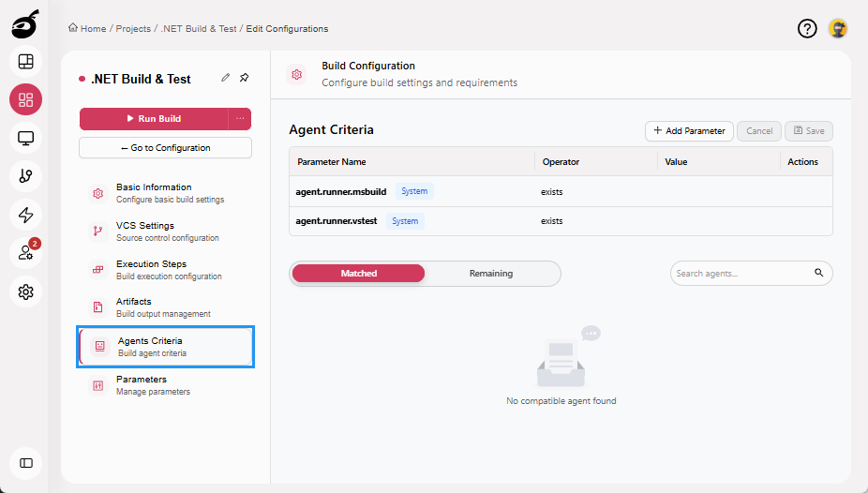This screenshot has width=868, height=493.
Task: Open Execution Steps section
Action: point(166,269)
